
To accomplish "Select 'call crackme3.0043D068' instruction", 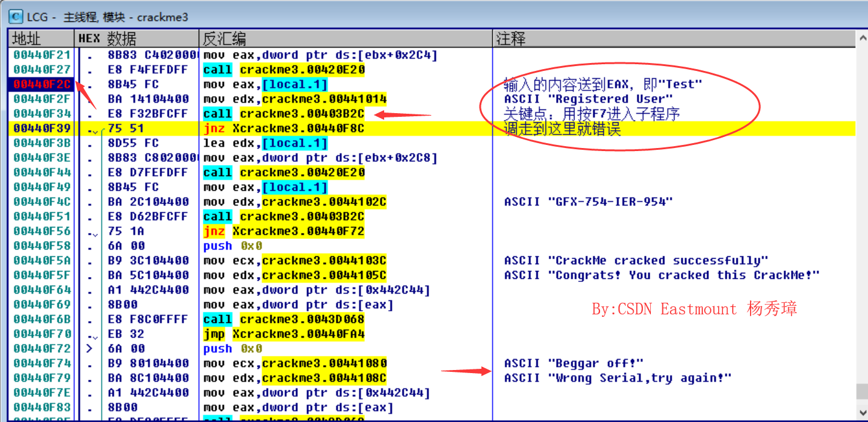I will (x=284, y=319).
